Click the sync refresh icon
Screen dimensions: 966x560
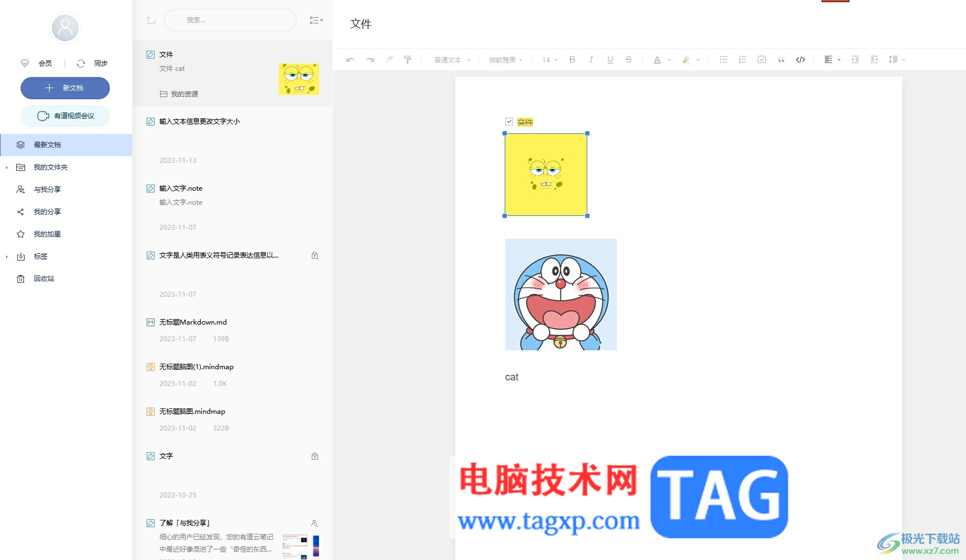81,64
